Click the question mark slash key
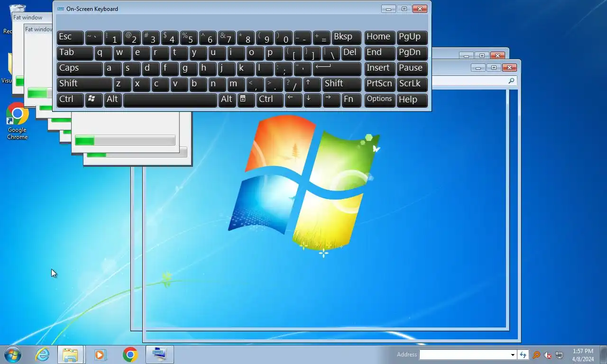607x364 pixels. coord(294,84)
